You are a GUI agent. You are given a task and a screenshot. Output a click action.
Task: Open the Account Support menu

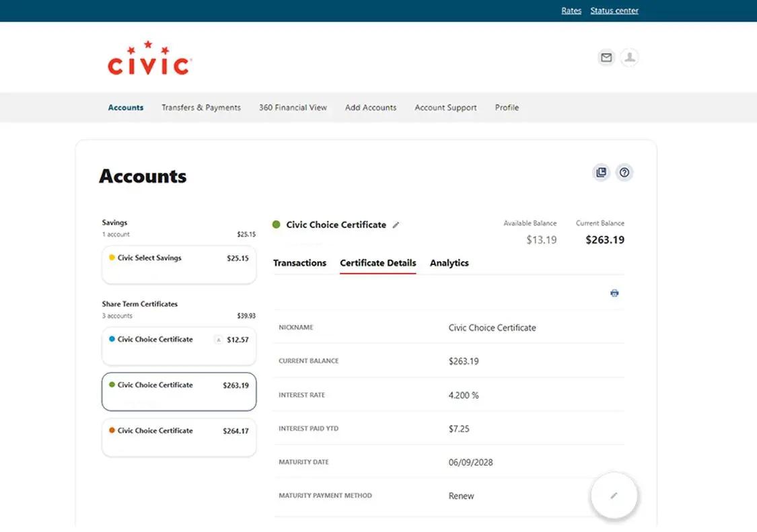445,107
